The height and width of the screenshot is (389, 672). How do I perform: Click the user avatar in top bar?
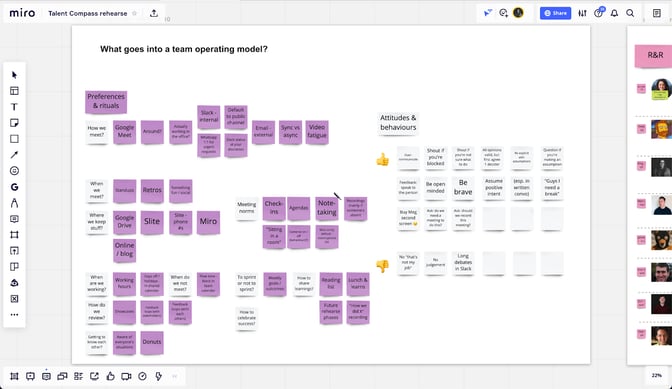click(518, 13)
